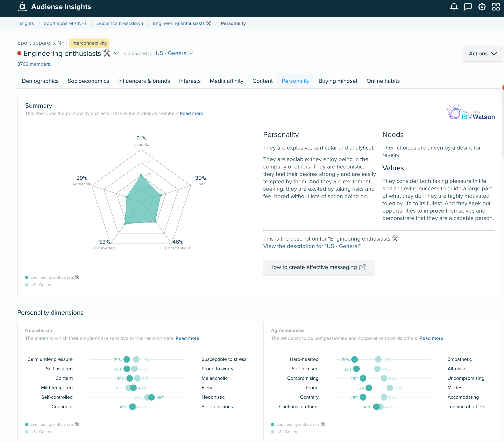Toggle Engineering enthusiasts legend in radar chart
This screenshot has height=443, width=504.
[x=52, y=277]
